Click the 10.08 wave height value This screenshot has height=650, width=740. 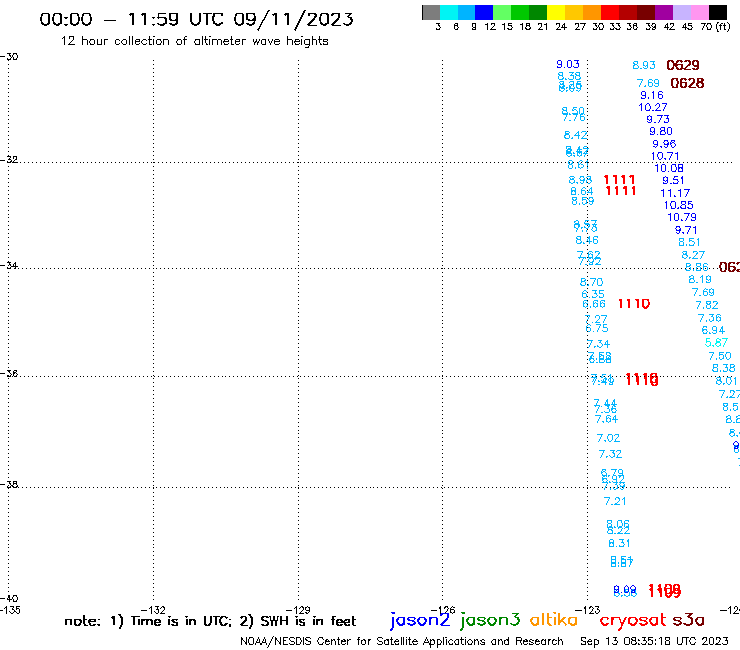pyautogui.click(x=669, y=168)
